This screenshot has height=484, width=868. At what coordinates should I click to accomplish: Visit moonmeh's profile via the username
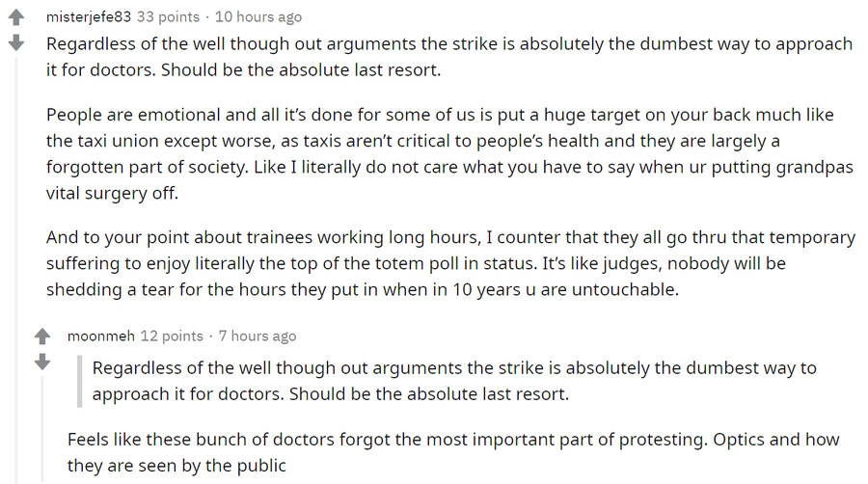tap(100, 336)
